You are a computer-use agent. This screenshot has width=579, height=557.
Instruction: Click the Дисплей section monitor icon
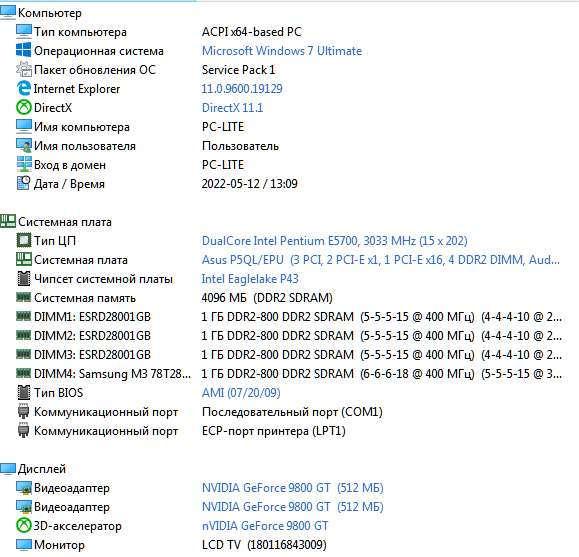[x=8, y=469]
